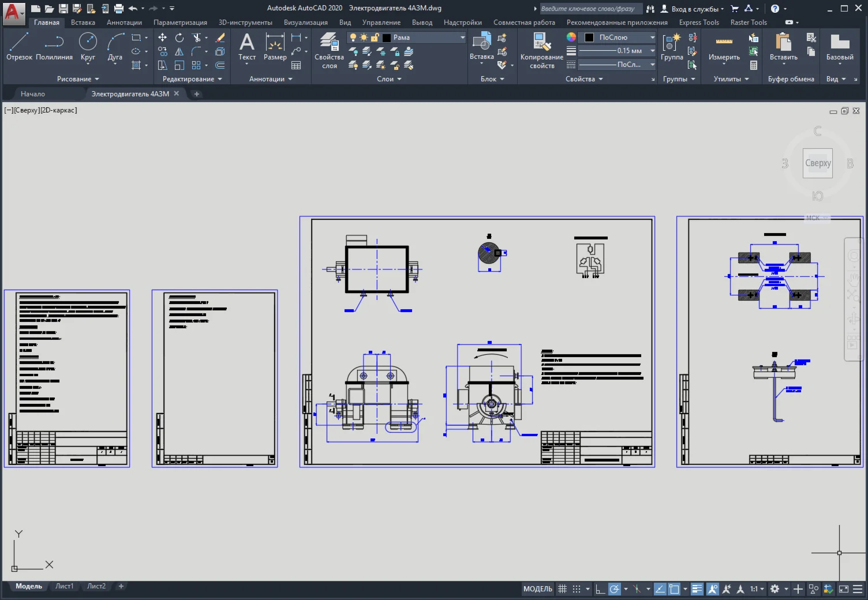
Task: Expand the Аннотации panel
Action: tap(271, 79)
